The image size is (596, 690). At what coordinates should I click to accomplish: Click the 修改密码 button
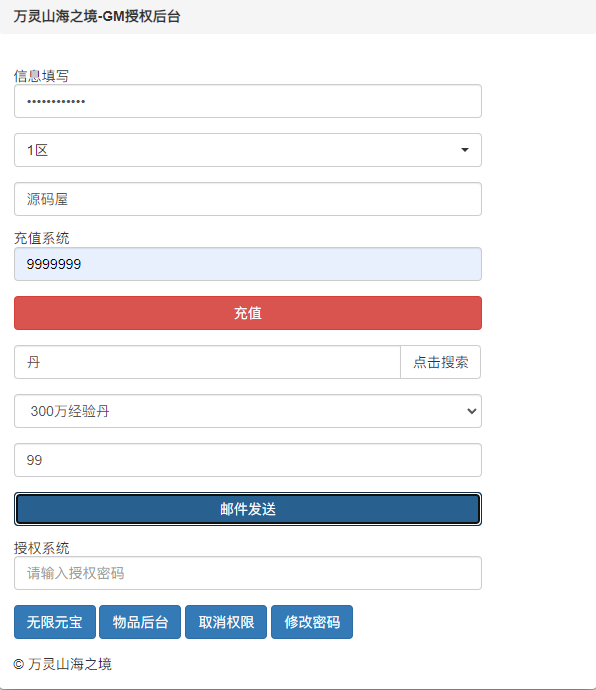(312, 622)
